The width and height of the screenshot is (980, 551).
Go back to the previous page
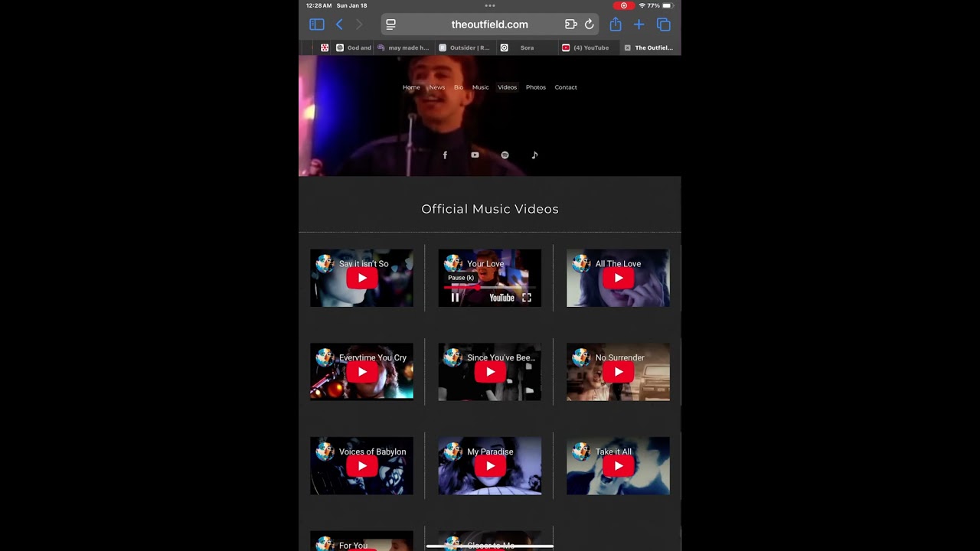coord(339,24)
